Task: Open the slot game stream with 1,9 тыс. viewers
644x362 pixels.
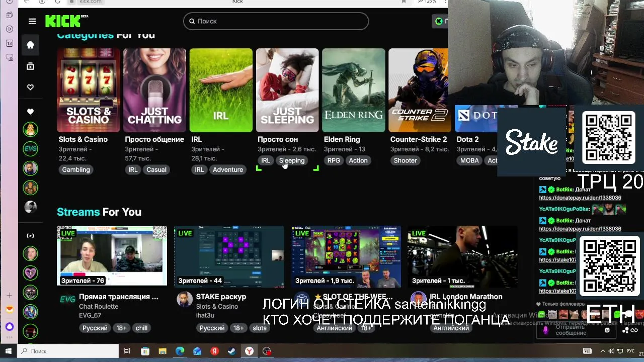Action: click(x=346, y=256)
